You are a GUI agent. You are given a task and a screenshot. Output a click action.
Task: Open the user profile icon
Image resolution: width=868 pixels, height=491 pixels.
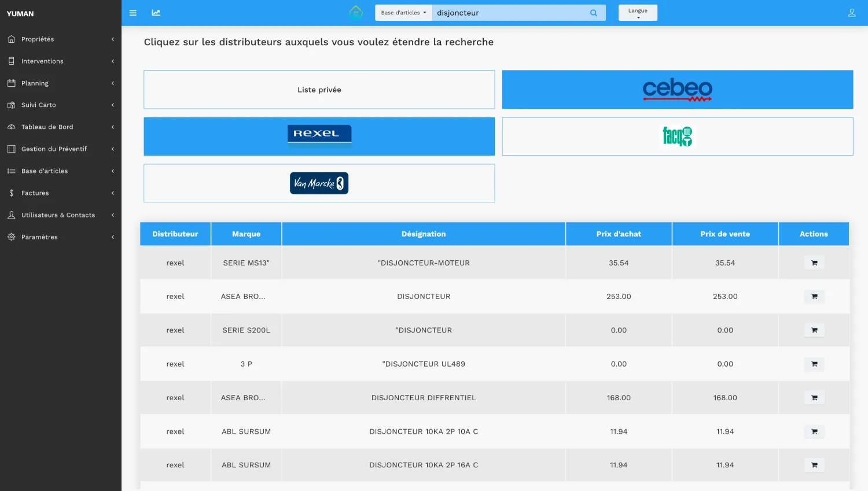pyautogui.click(x=852, y=13)
